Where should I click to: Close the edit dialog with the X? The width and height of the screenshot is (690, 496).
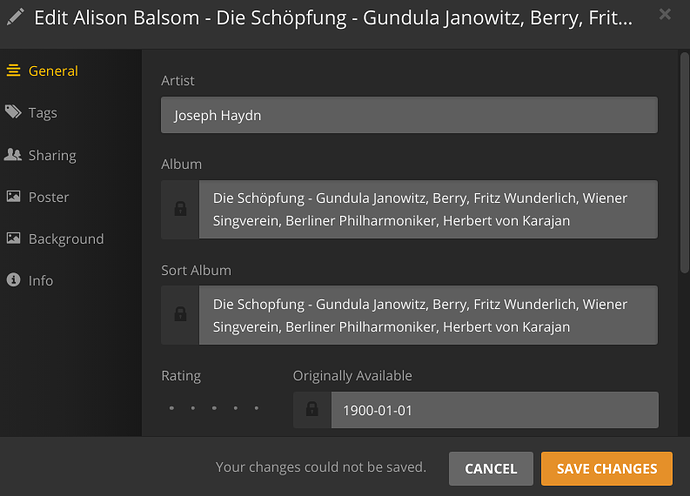(666, 15)
